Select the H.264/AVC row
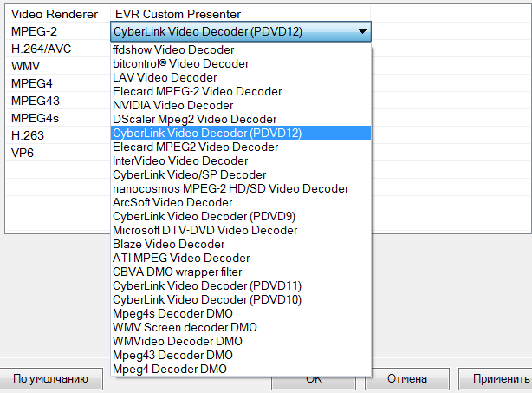The width and height of the screenshot is (532, 393). (x=42, y=49)
